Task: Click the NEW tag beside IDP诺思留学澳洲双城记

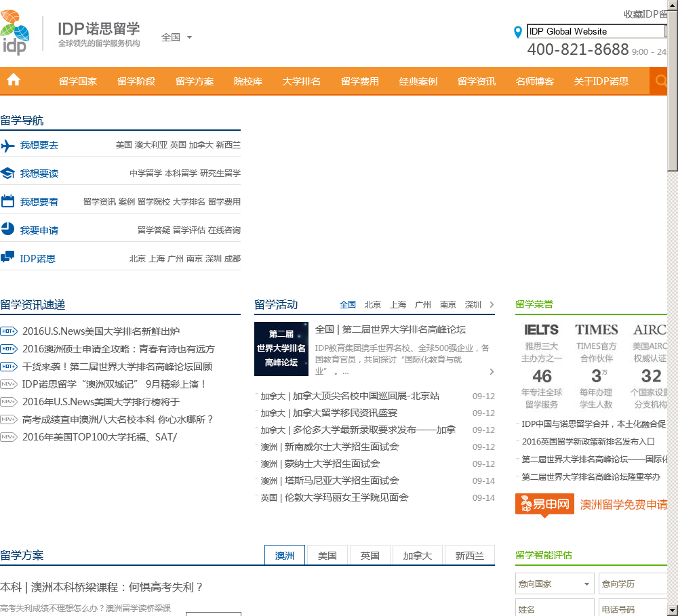Action: point(9,384)
